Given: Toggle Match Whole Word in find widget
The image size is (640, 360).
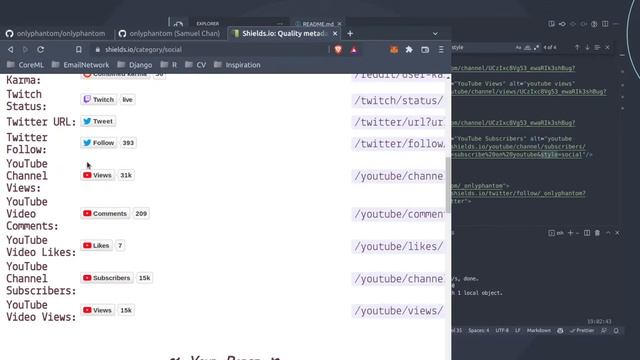Looking at the screenshot, I should 527,47.
